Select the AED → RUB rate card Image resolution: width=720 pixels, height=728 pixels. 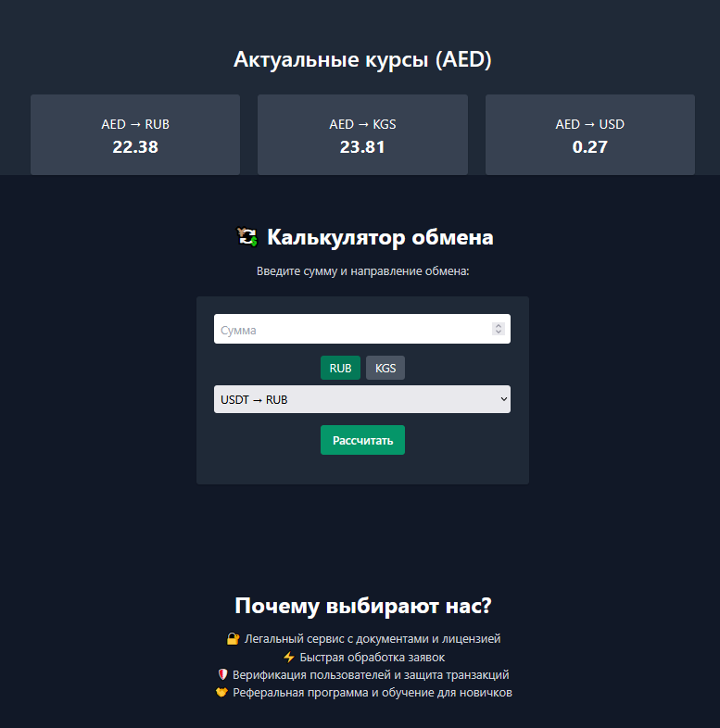(135, 135)
